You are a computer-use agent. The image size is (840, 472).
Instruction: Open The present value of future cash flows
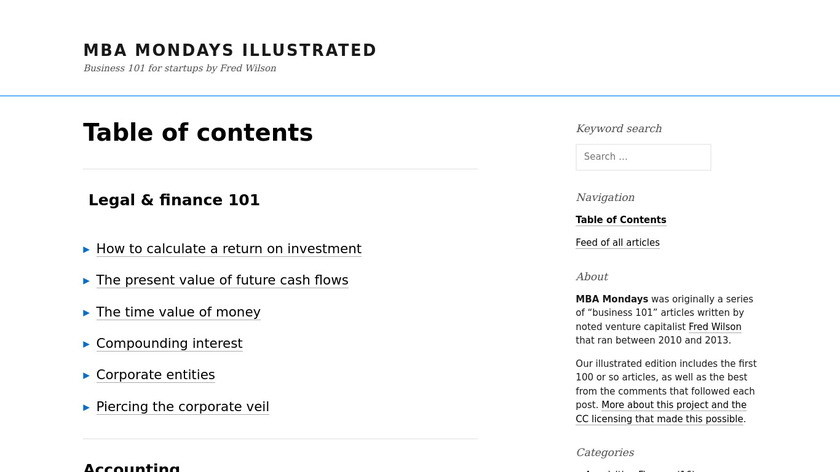(x=222, y=281)
